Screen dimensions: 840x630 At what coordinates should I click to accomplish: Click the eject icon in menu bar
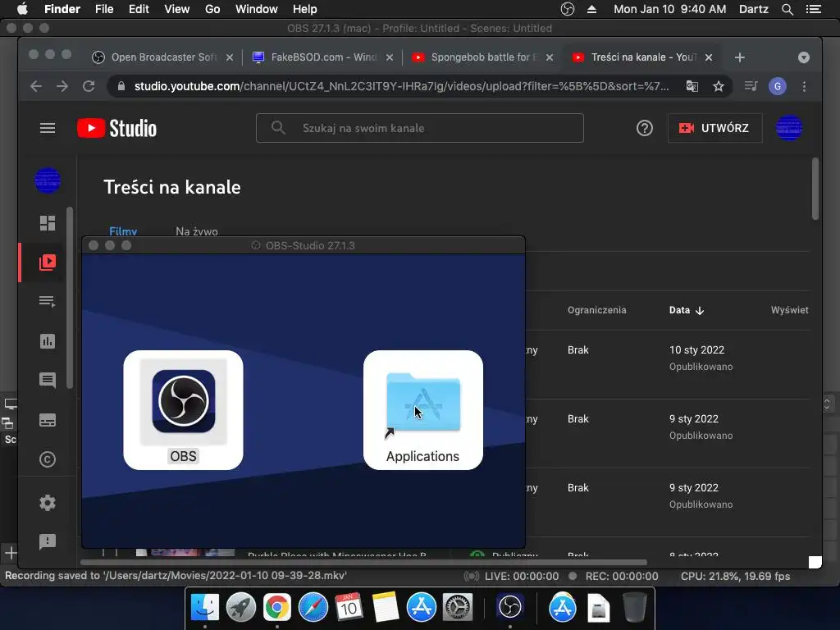point(592,9)
